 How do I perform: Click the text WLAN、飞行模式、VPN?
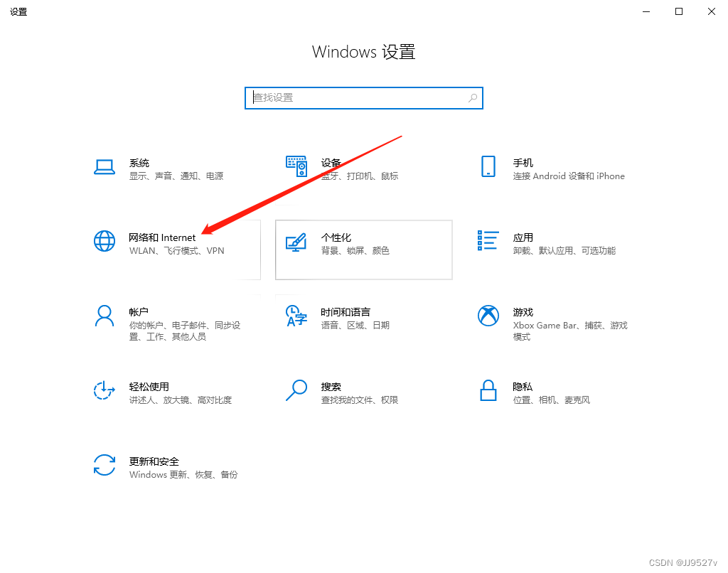pyautogui.click(x=177, y=251)
